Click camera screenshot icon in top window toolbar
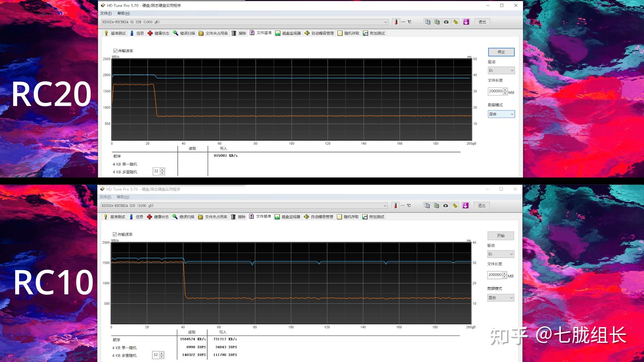644x362 pixels. (x=446, y=22)
